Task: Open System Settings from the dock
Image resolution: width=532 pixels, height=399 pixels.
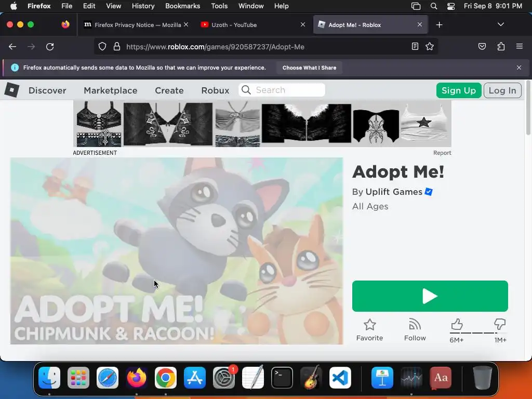Action: pos(224,377)
